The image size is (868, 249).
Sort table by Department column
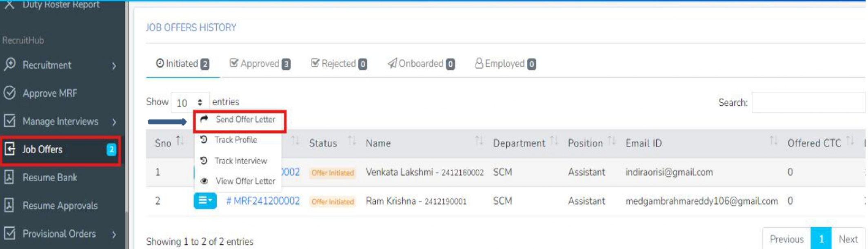pos(525,143)
